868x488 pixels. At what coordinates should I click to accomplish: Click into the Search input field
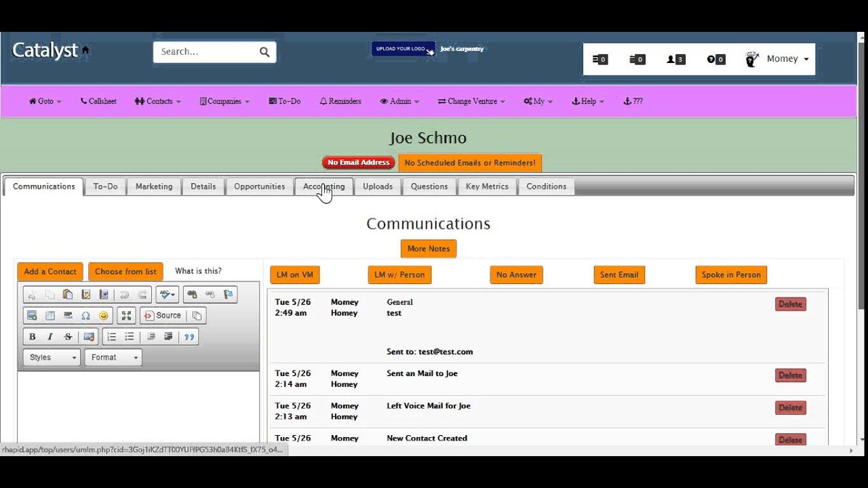(206, 52)
